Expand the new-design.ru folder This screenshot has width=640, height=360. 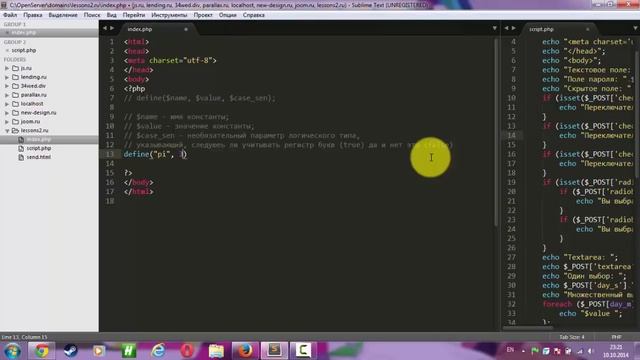click(x=7, y=113)
